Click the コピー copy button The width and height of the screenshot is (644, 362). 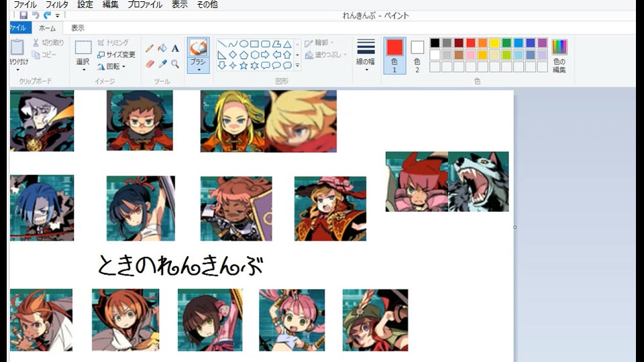click(44, 54)
